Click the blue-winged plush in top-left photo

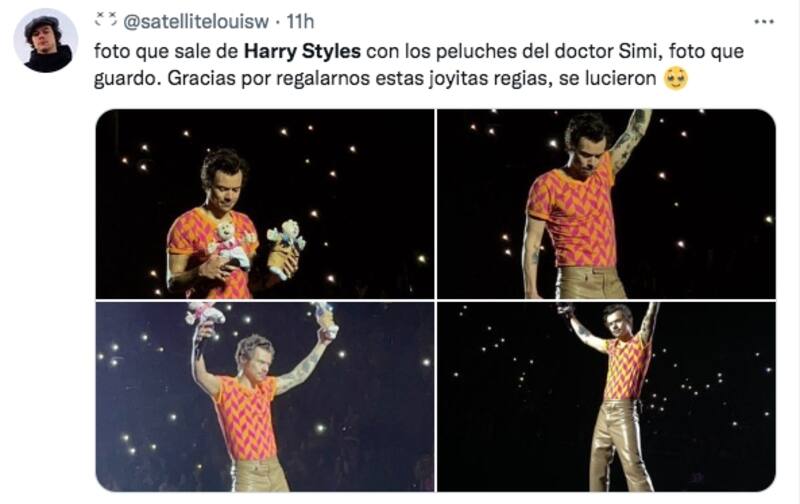click(286, 248)
